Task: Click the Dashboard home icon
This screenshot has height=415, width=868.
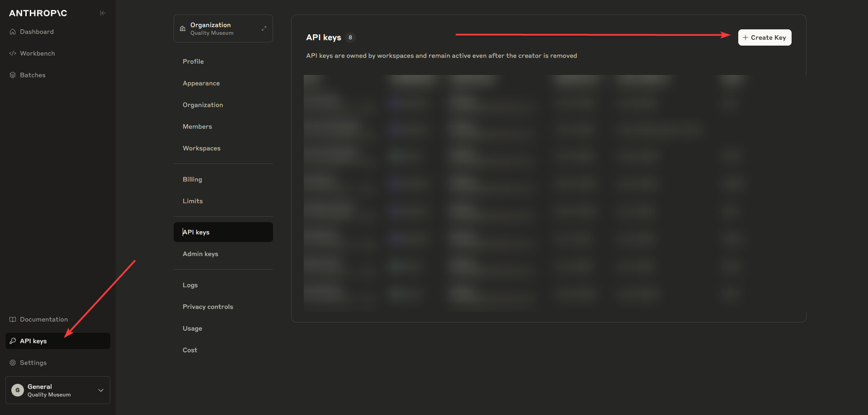Action: (13, 32)
